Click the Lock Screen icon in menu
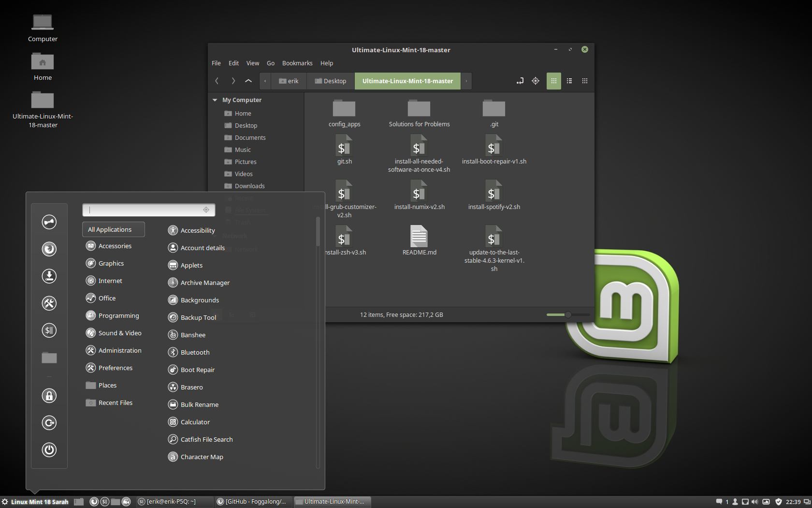812x508 pixels. coord(49,396)
